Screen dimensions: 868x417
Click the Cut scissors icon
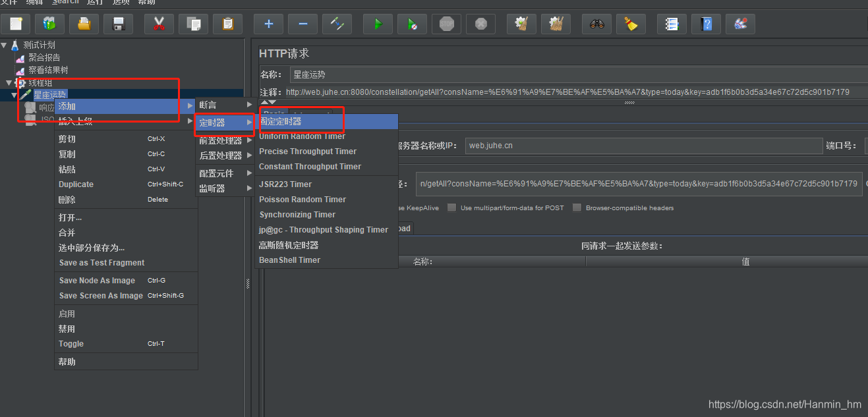(x=159, y=24)
